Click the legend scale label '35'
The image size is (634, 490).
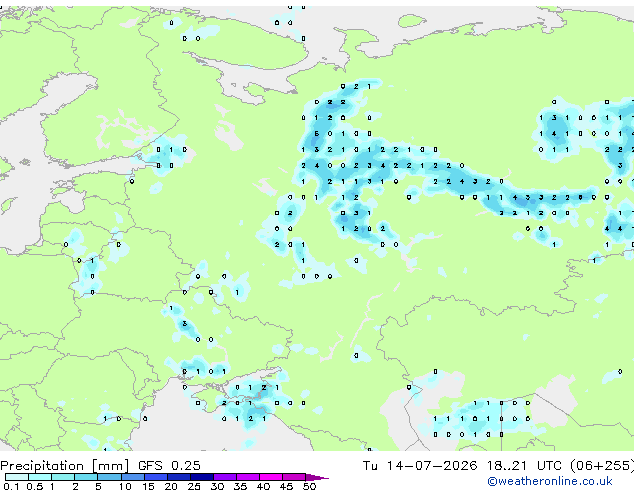tap(240, 486)
